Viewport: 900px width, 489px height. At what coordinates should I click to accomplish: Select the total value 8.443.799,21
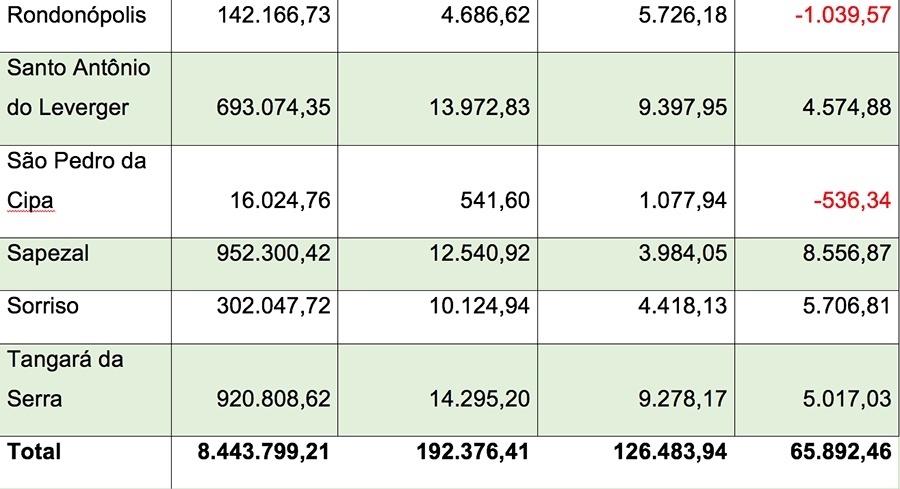pos(263,452)
